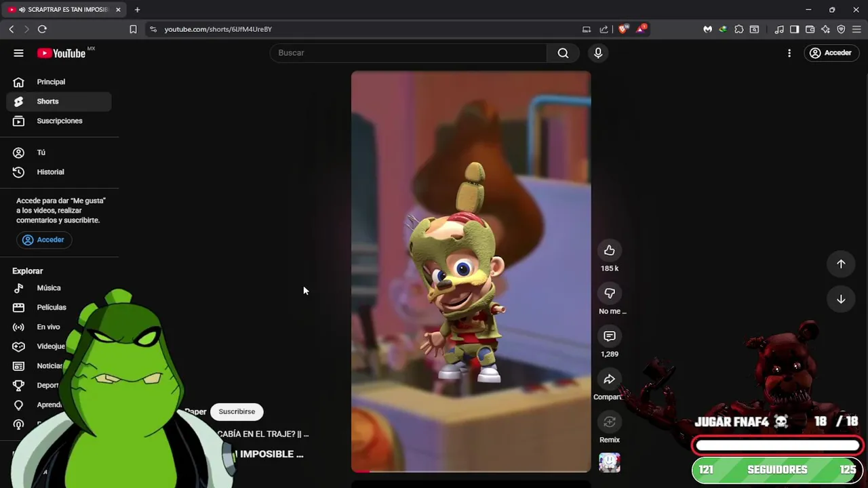Open Brave Shields lion icon
The width and height of the screenshot is (868, 488).
tap(623, 29)
